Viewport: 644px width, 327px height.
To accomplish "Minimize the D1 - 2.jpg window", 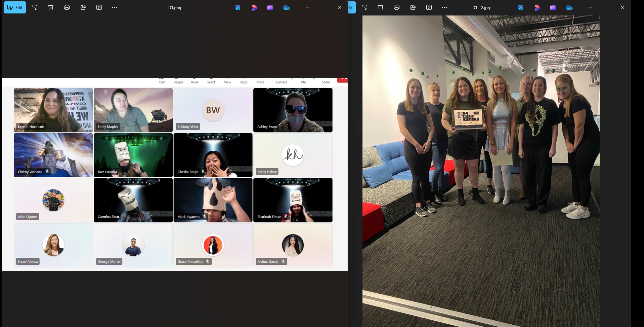I will (590, 7).
